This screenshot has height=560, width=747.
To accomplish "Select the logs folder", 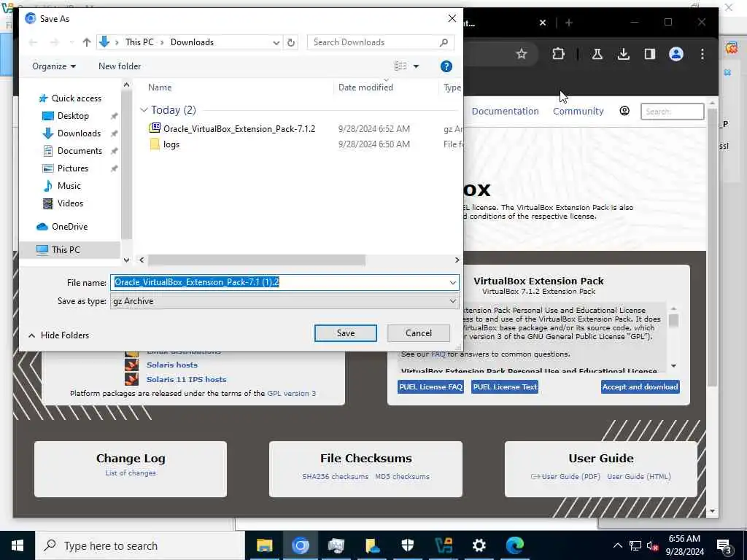I will (x=171, y=144).
